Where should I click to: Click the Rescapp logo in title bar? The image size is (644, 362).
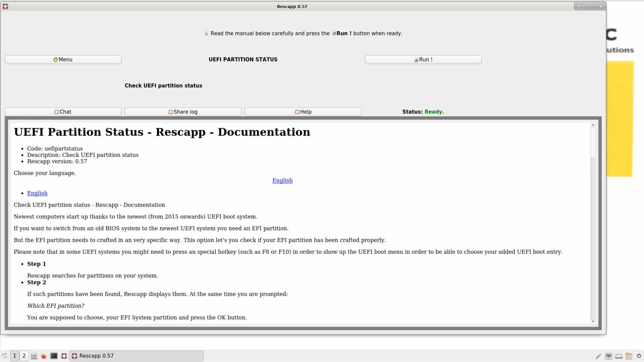click(x=5, y=6)
